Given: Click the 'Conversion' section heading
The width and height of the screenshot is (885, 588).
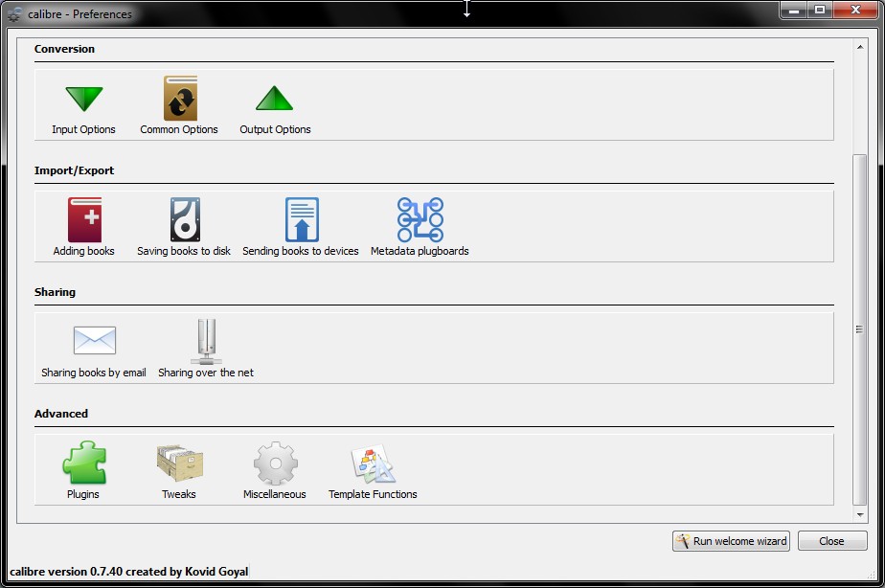Looking at the screenshot, I should click(x=64, y=49).
